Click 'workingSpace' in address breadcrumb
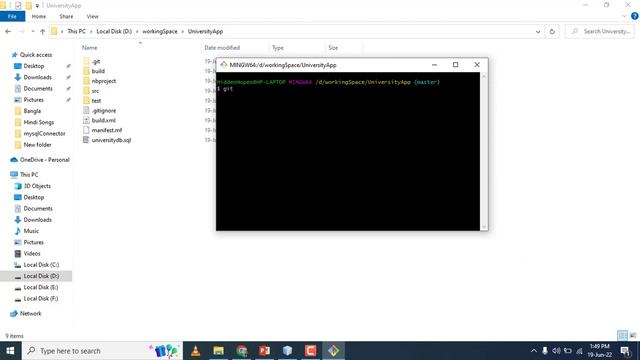The image size is (640, 360). pyautogui.click(x=160, y=31)
